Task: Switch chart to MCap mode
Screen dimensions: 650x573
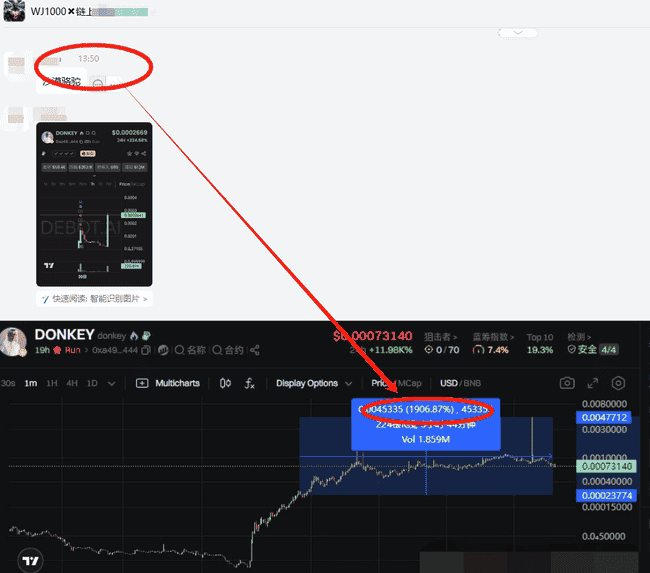Action: click(410, 383)
